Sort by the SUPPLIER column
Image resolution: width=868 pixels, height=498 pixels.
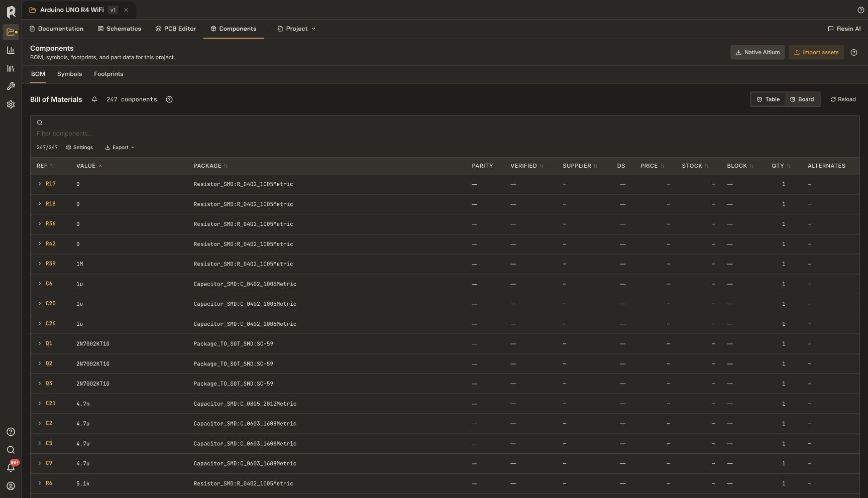pos(580,166)
